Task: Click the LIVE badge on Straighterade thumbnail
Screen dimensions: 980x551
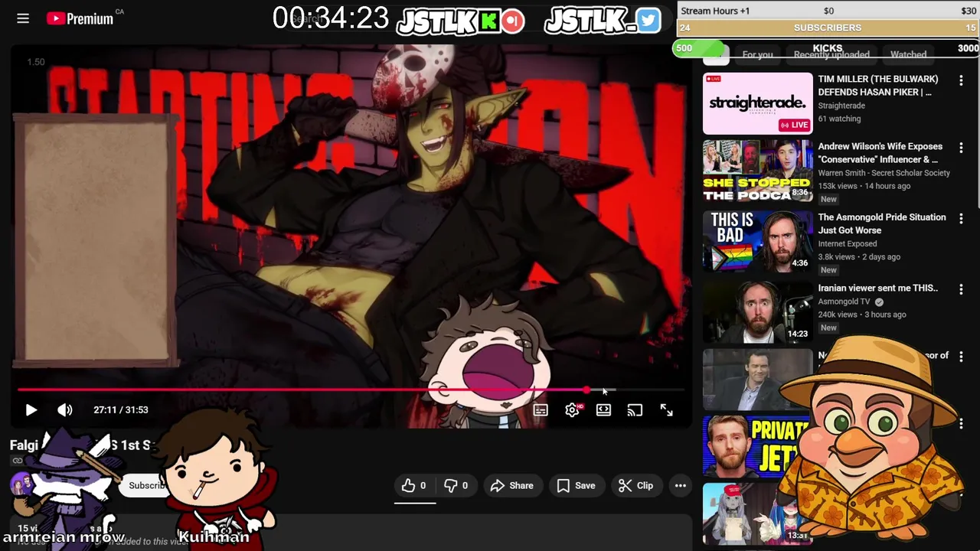Action: [x=795, y=125]
